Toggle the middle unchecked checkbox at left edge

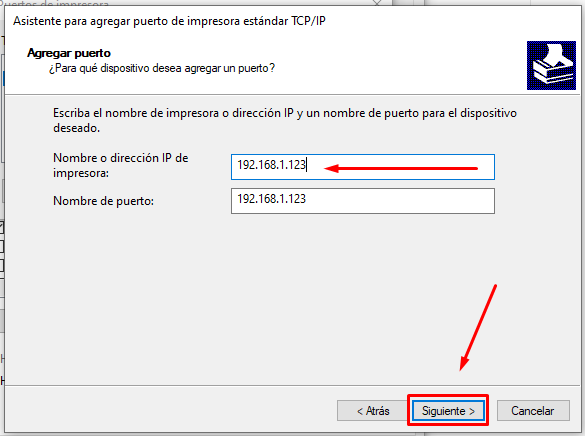pos(1,246)
